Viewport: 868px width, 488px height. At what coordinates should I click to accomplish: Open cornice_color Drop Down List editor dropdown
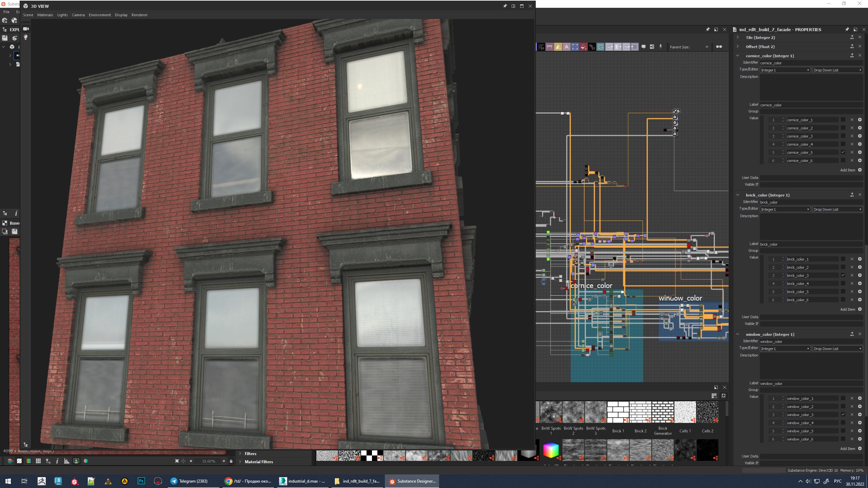pos(837,70)
